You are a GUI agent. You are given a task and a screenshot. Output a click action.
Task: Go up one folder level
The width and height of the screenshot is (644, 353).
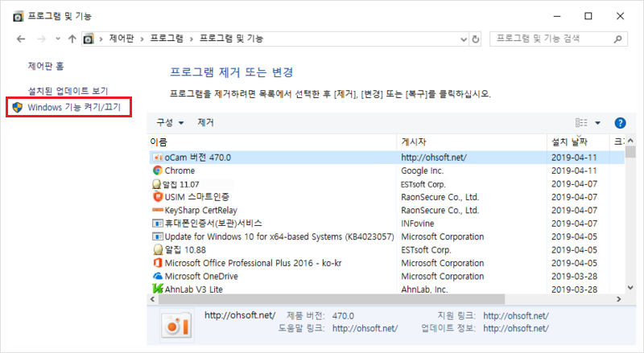point(72,39)
